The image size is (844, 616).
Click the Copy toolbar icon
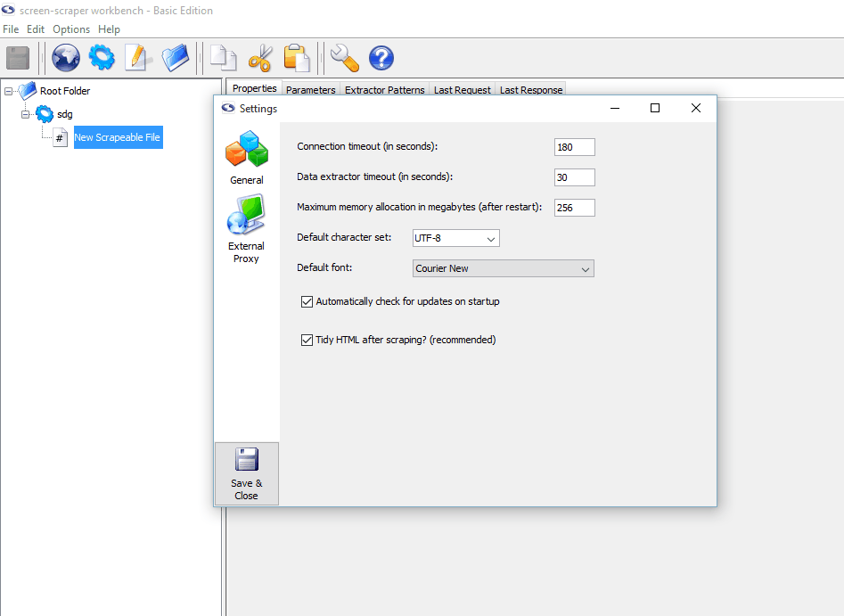tap(223, 58)
